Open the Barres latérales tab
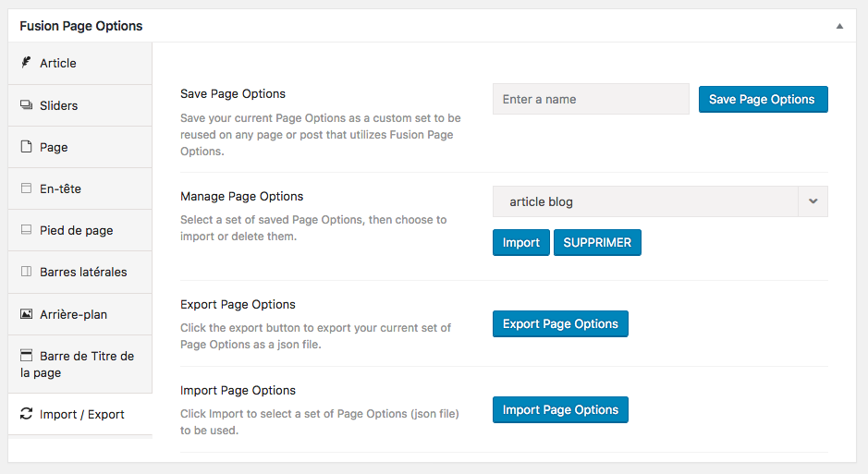868x474 pixels. 83,272
